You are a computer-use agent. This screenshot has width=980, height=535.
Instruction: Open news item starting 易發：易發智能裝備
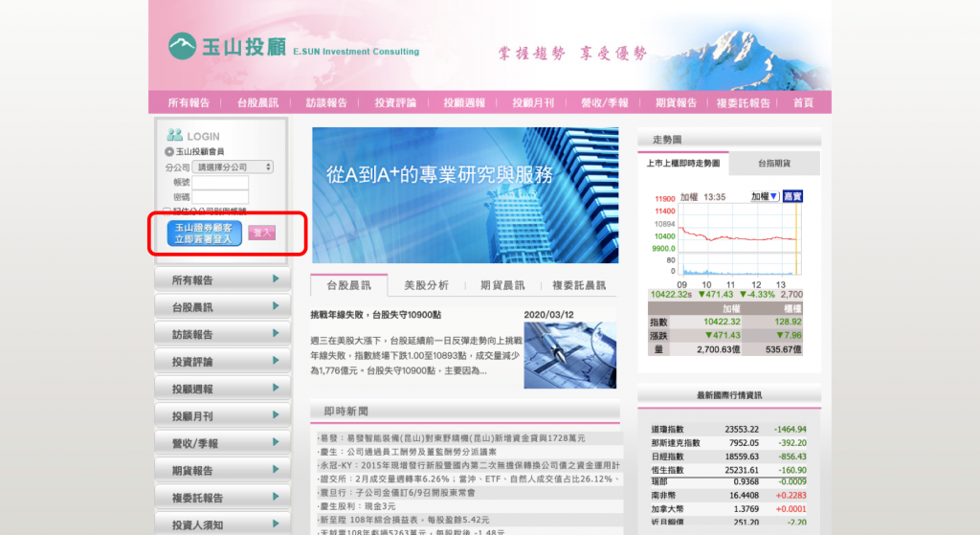452,438
